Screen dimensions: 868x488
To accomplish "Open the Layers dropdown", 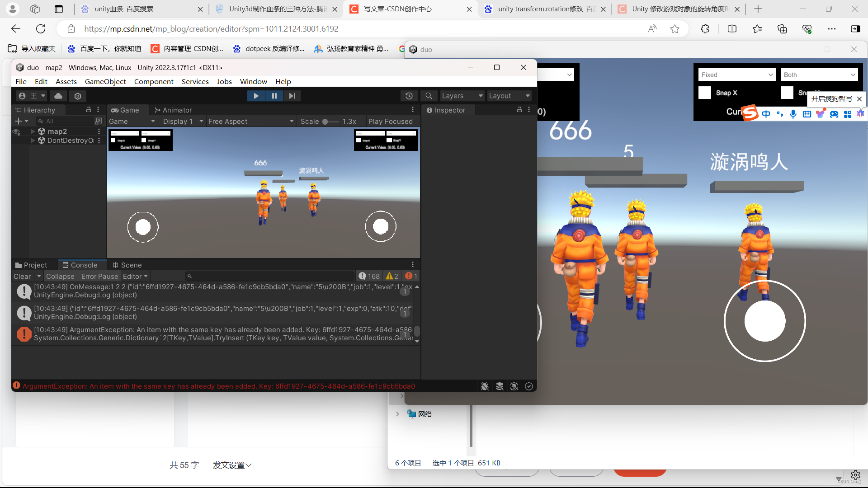I will 462,96.
